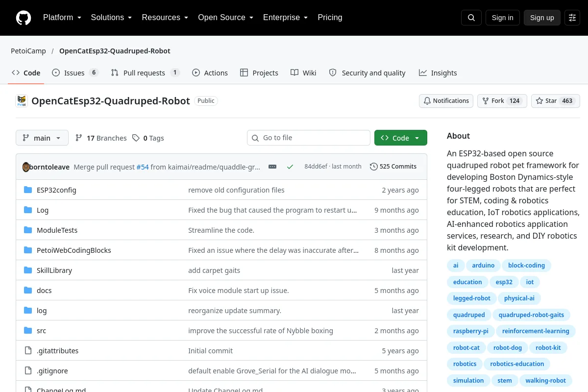Click commit hash 84dd6ef
Viewport: 588px width, 392px height.
(316, 167)
